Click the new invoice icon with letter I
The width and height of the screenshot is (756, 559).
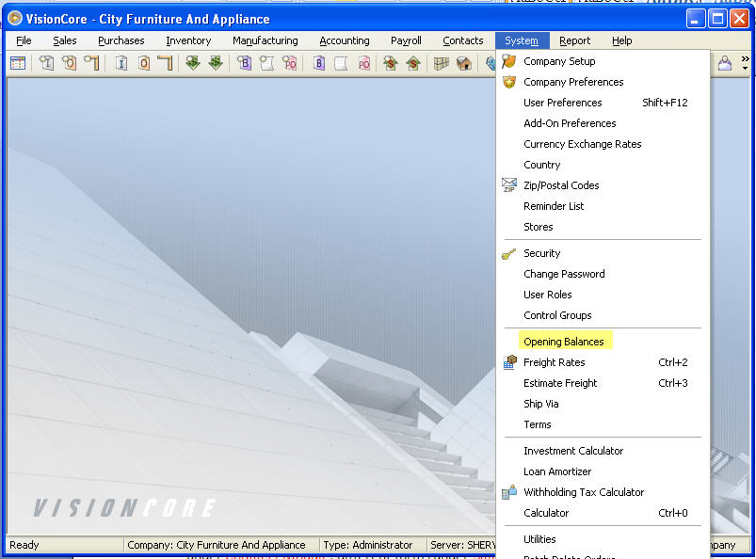[46, 63]
